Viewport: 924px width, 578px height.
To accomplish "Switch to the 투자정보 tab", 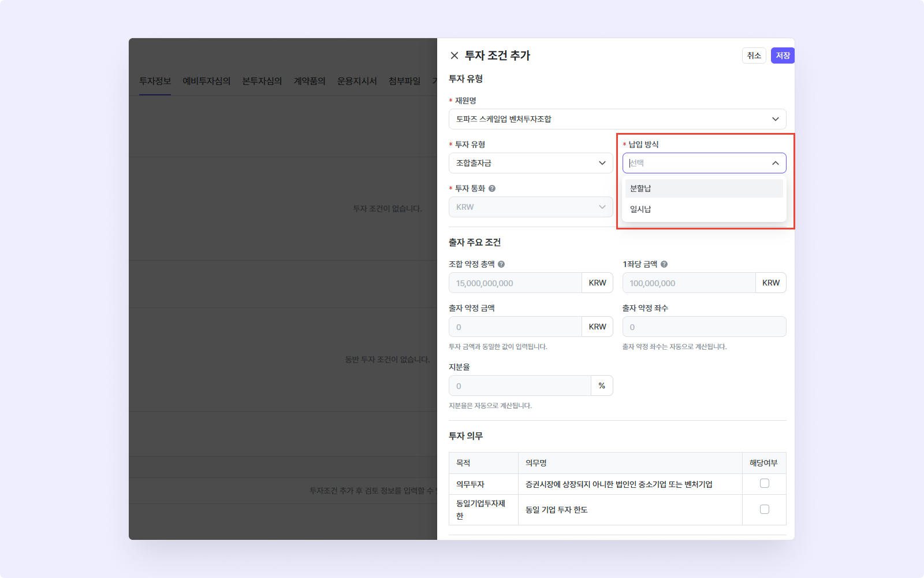I will pyautogui.click(x=155, y=81).
